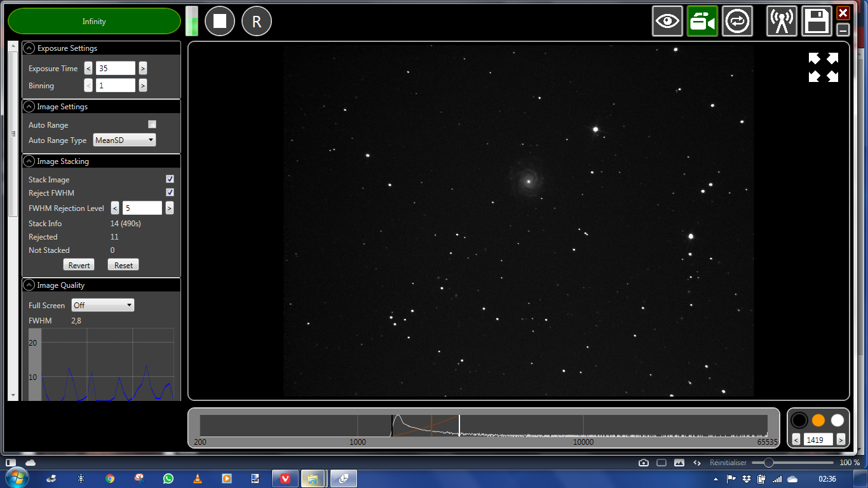Image resolution: width=868 pixels, height=488 pixels.
Task: Click the spiral galaxy in the image
Action: click(528, 180)
